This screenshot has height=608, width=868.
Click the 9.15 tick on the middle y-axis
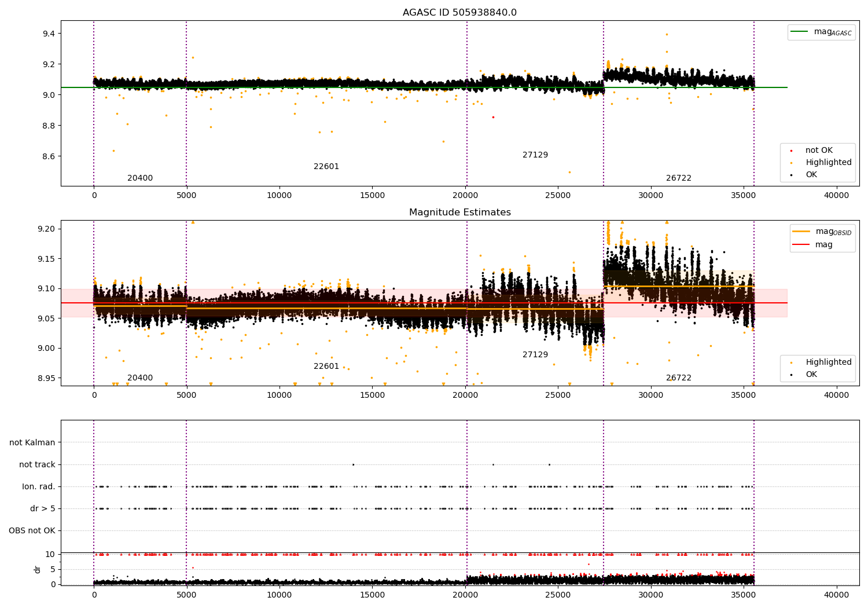[46, 259]
